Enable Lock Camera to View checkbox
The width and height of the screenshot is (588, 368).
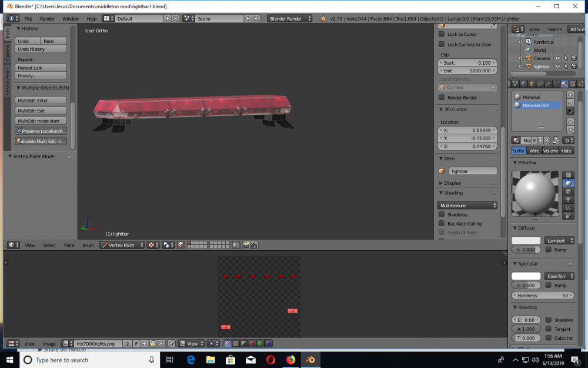point(442,44)
